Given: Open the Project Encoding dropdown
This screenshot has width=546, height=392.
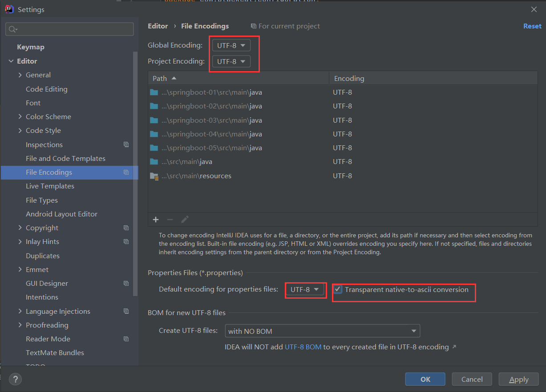Looking at the screenshot, I should click(231, 61).
